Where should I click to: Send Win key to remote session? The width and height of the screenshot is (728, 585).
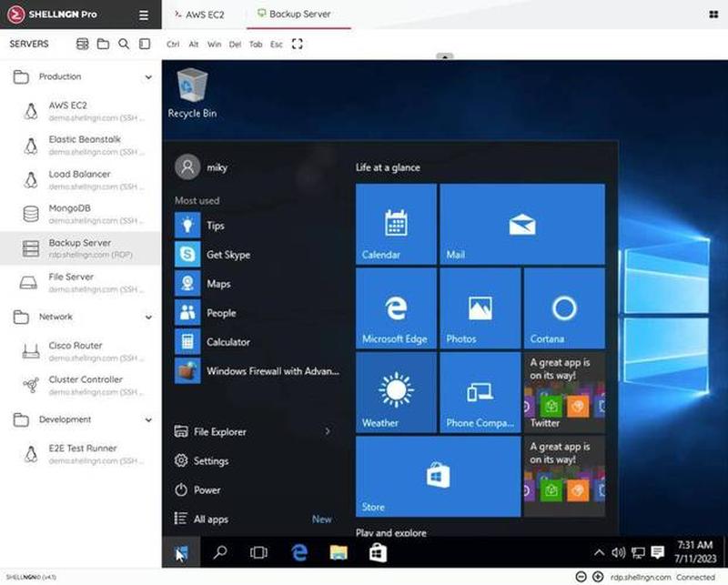click(x=214, y=44)
